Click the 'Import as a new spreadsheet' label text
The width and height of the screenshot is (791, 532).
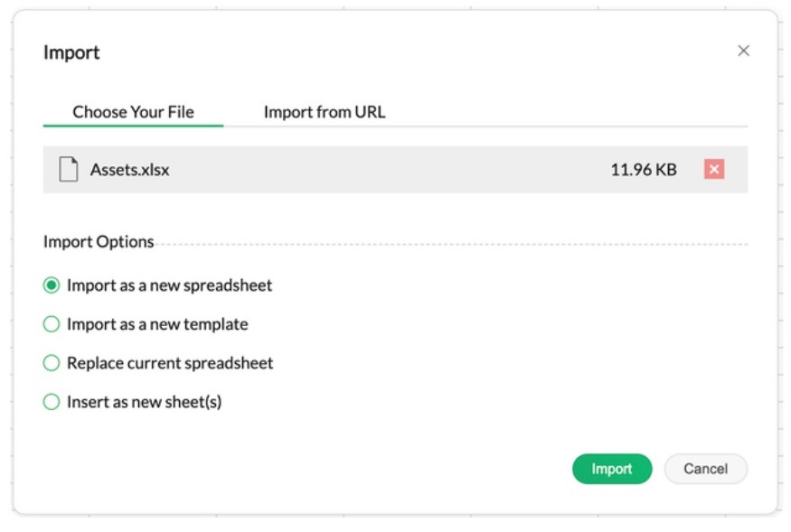coord(169,285)
